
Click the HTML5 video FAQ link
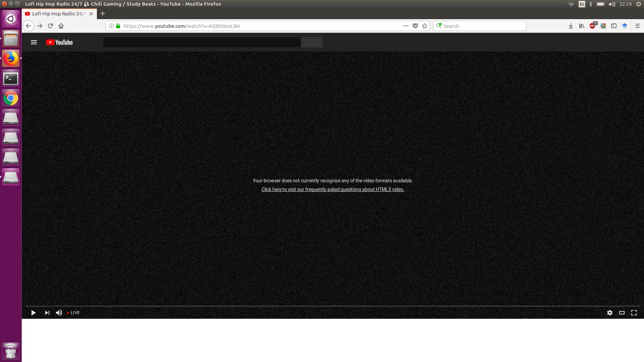333,189
